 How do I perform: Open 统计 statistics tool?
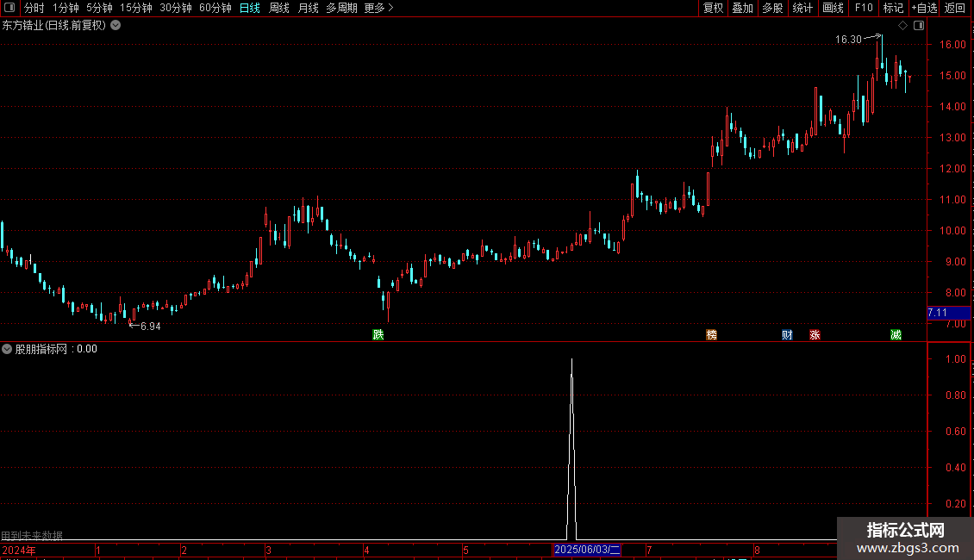(802, 8)
